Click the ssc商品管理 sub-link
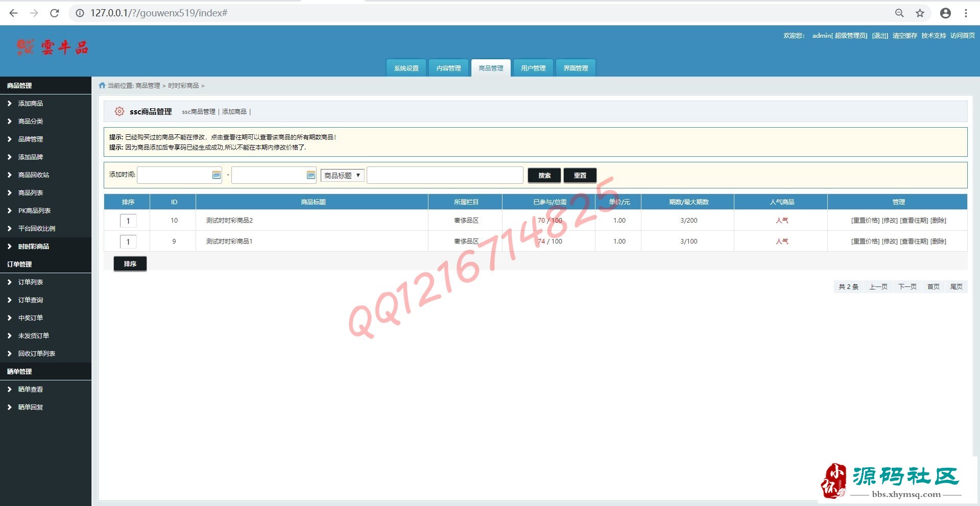Screen dimensions: 980x506 199,111
